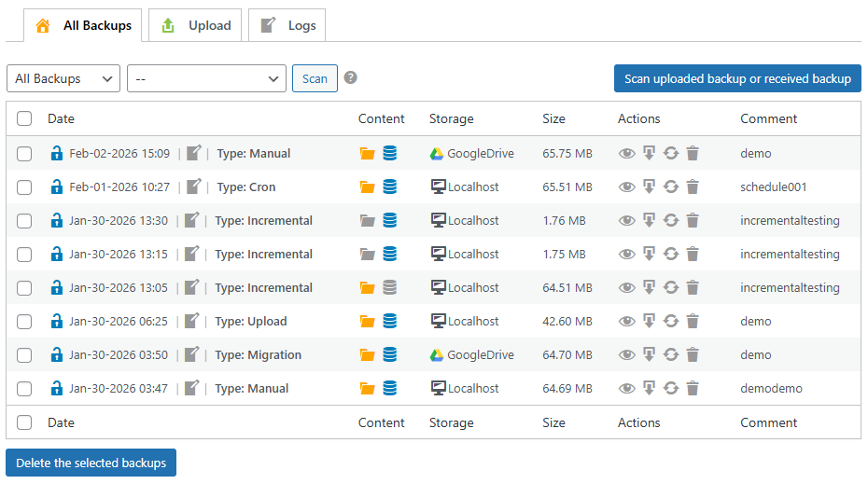Delete trash icon for demodemo backup
This screenshot has width=868, height=484.
click(693, 388)
